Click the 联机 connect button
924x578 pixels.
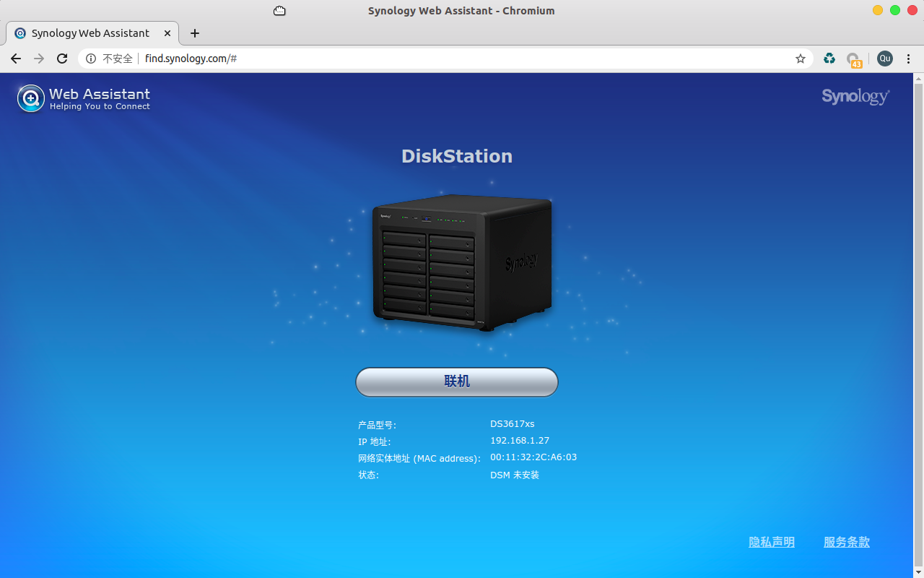tap(456, 381)
